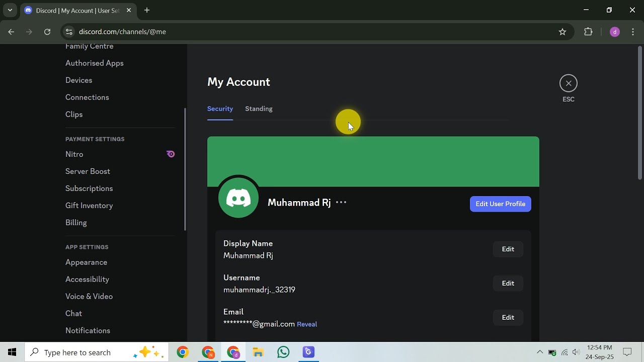The image size is (644, 362).
Task: Bookmark this page with the star icon
Action: click(x=562, y=32)
